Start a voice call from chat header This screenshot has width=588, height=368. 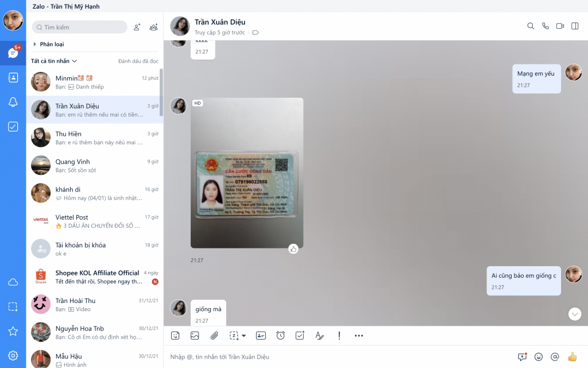coord(546,26)
